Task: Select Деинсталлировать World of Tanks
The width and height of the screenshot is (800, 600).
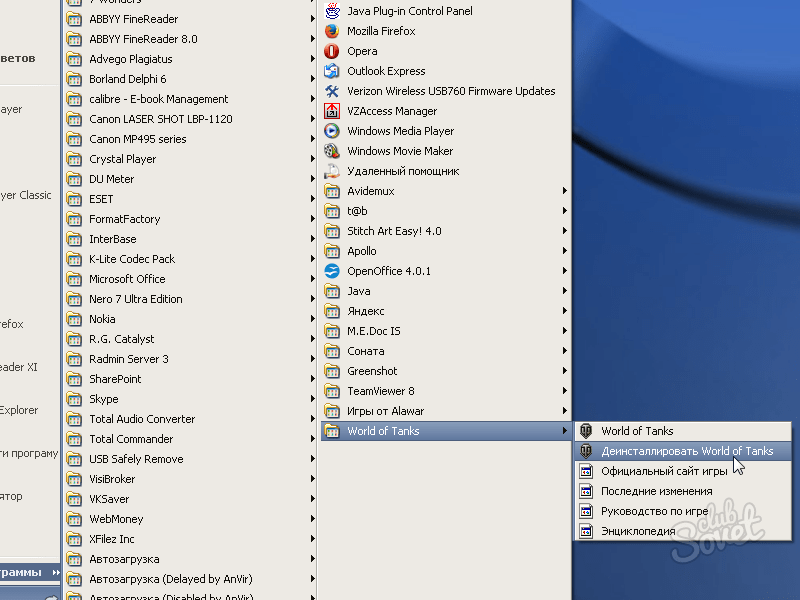Action: (x=686, y=451)
